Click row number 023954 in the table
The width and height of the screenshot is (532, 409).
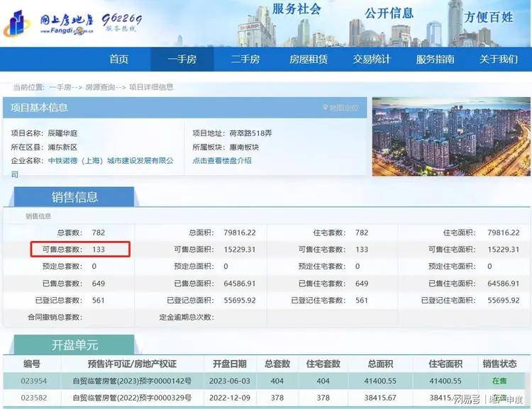[32, 381]
